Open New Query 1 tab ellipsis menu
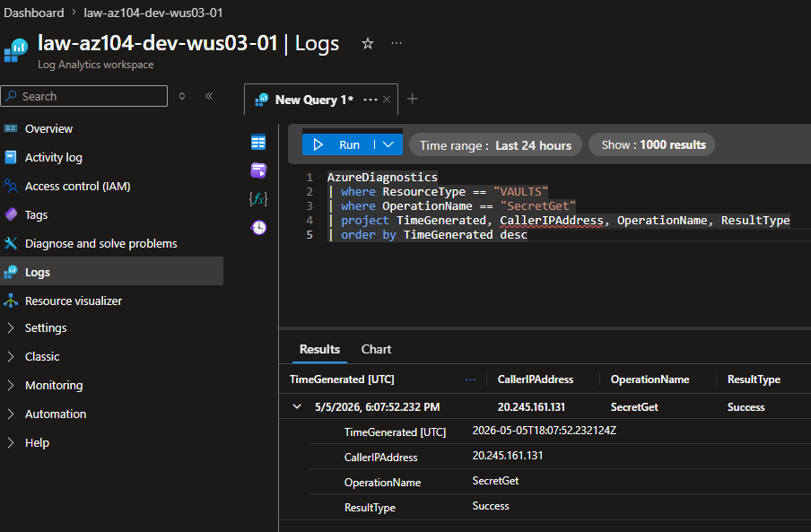Image resolution: width=811 pixels, height=532 pixels. coord(371,100)
